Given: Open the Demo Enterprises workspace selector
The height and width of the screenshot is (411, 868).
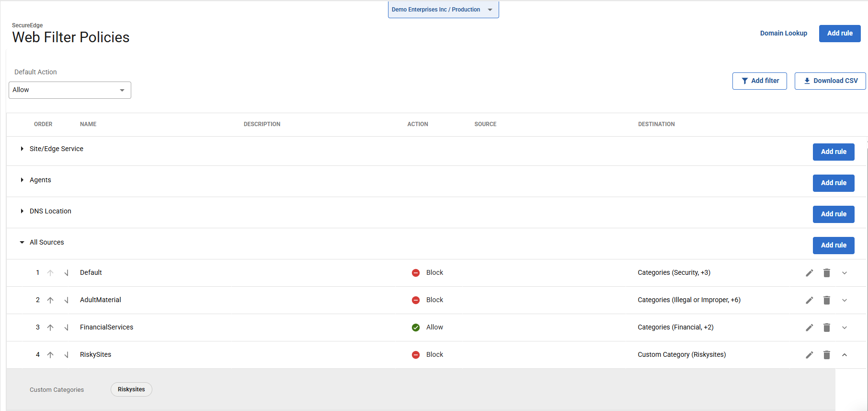Looking at the screenshot, I should coord(443,10).
